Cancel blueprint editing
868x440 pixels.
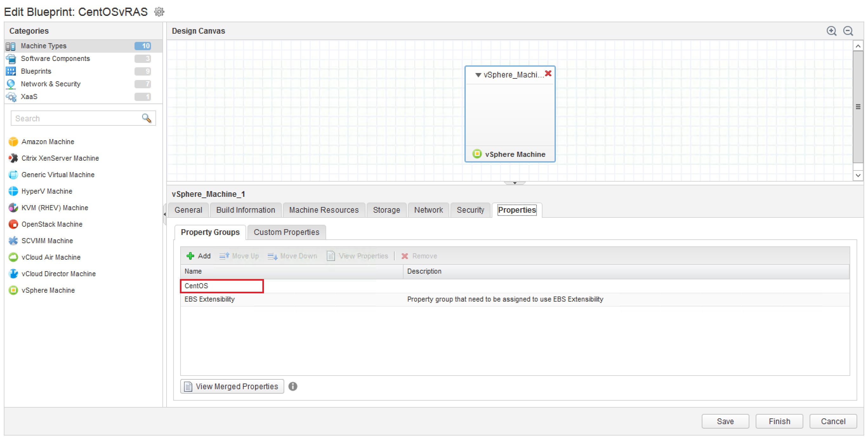pyautogui.click(x=833, y=422)
